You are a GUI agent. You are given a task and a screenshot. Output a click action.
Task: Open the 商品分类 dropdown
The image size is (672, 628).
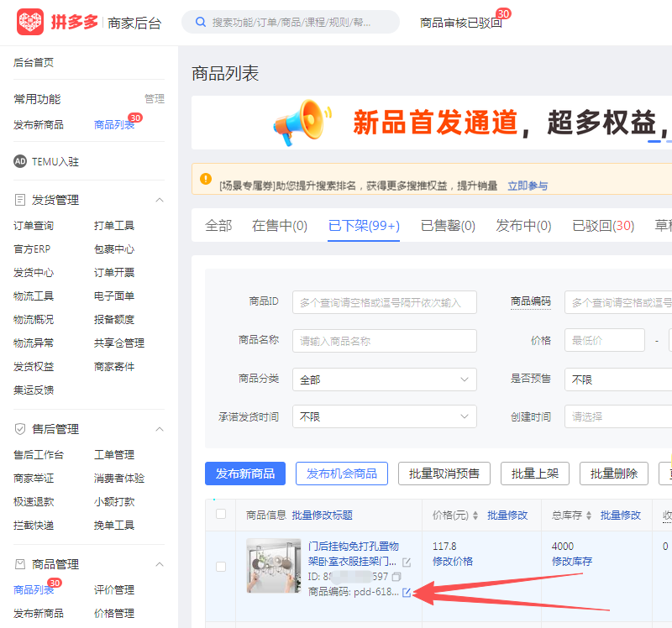point(384,379)
